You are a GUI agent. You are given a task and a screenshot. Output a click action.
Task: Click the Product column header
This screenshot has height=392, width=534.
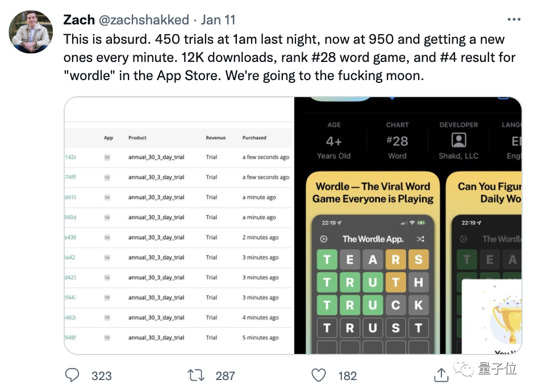tap(137, 137)
